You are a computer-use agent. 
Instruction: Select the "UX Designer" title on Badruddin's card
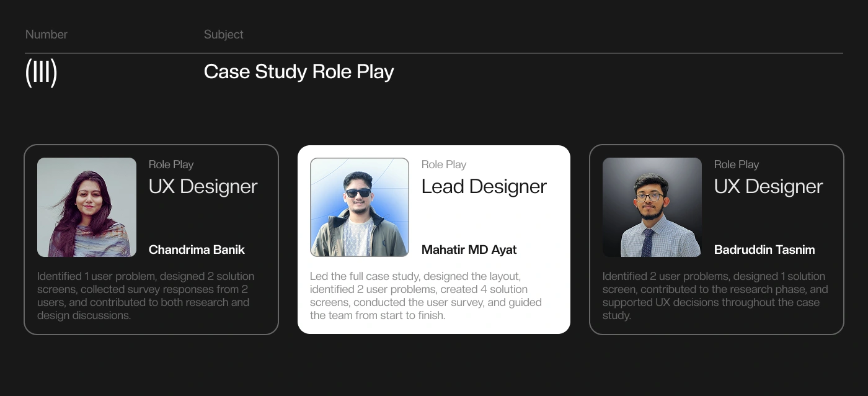(768, 187)
